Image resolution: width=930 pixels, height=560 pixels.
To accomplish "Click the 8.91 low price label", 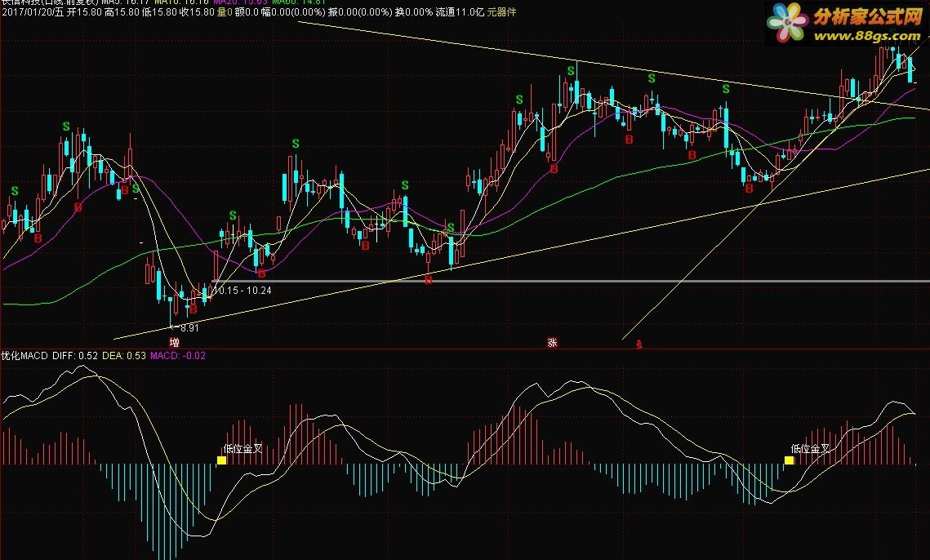I will (189, 327).
